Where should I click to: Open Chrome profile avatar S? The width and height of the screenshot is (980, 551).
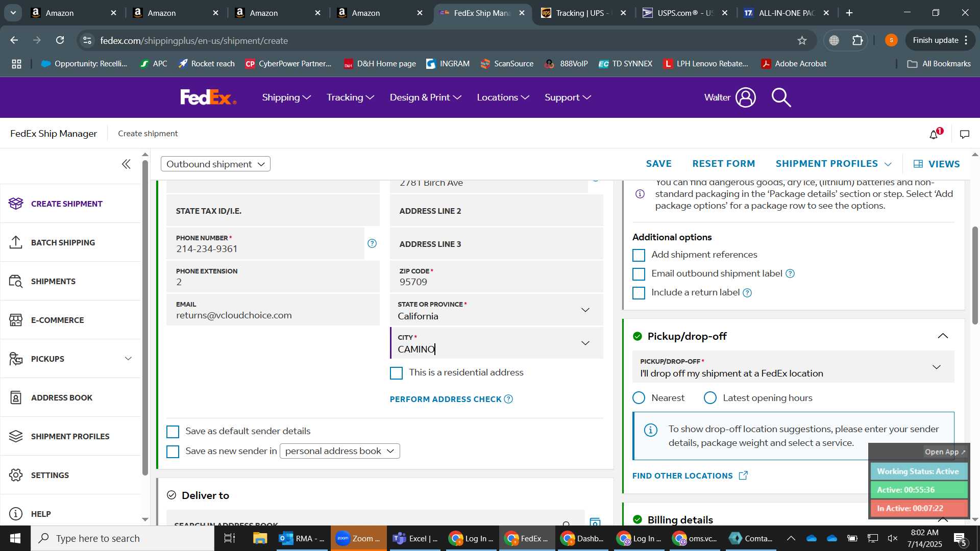coord(891,40)
